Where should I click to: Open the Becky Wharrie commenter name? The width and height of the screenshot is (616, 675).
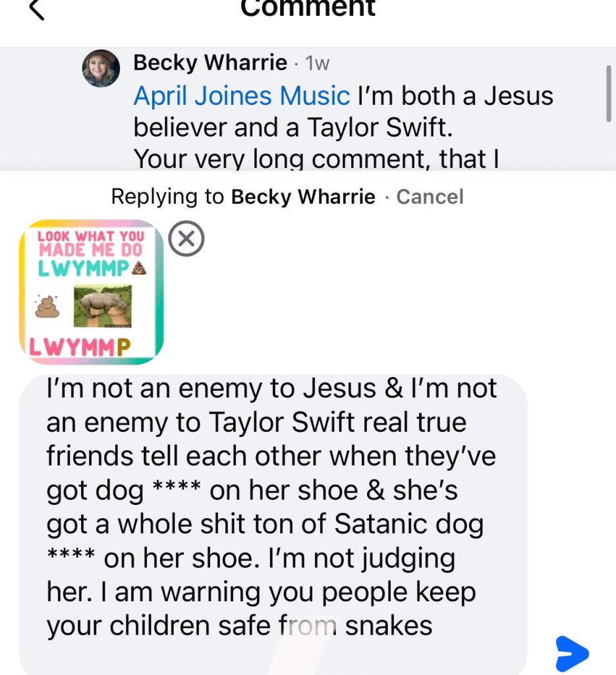click(x=210, y=63)
